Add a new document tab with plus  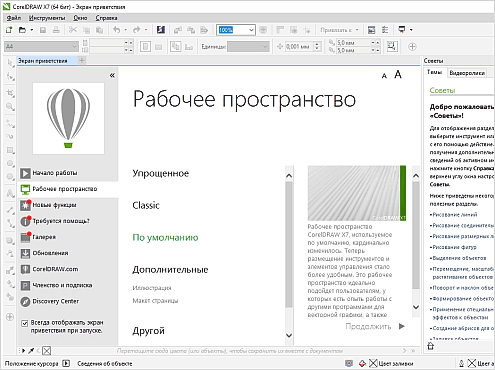tap(82, 60)
